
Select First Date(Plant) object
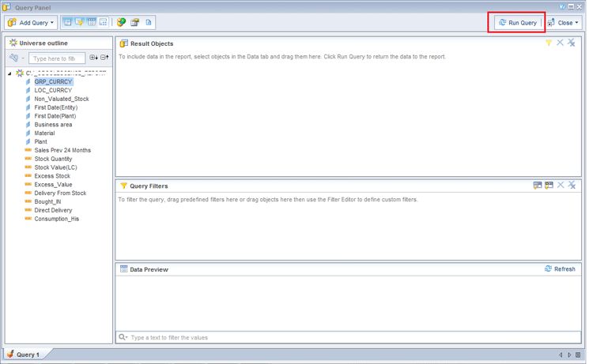(x=55, y=116)
